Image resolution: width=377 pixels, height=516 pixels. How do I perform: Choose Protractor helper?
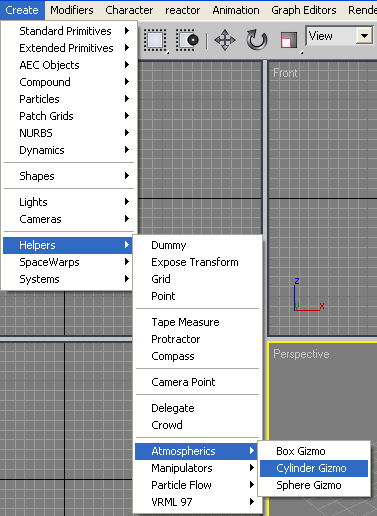(x=197, y=339)
